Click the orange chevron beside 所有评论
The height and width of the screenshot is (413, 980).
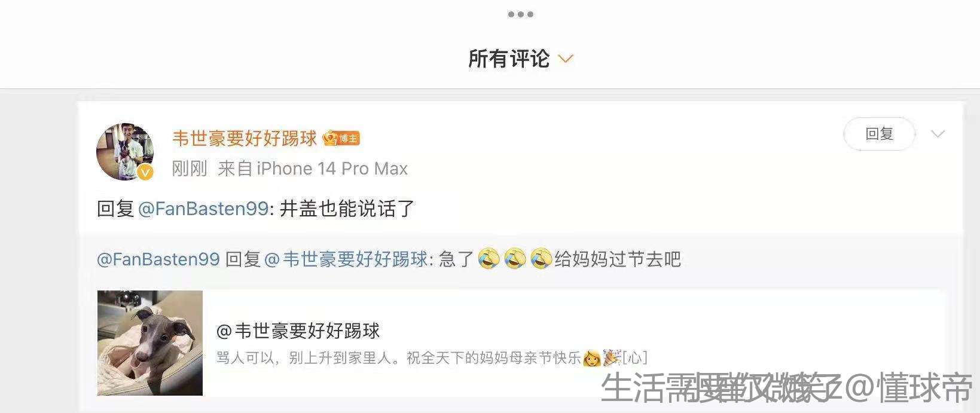click(565, 59)
